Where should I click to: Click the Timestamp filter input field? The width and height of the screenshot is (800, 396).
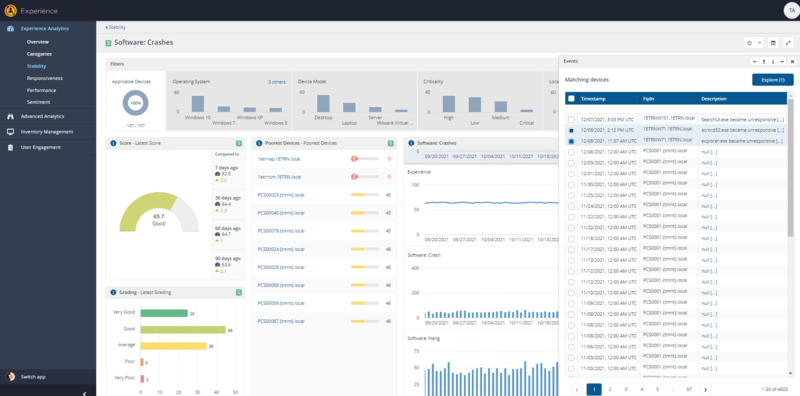point(608,109)
